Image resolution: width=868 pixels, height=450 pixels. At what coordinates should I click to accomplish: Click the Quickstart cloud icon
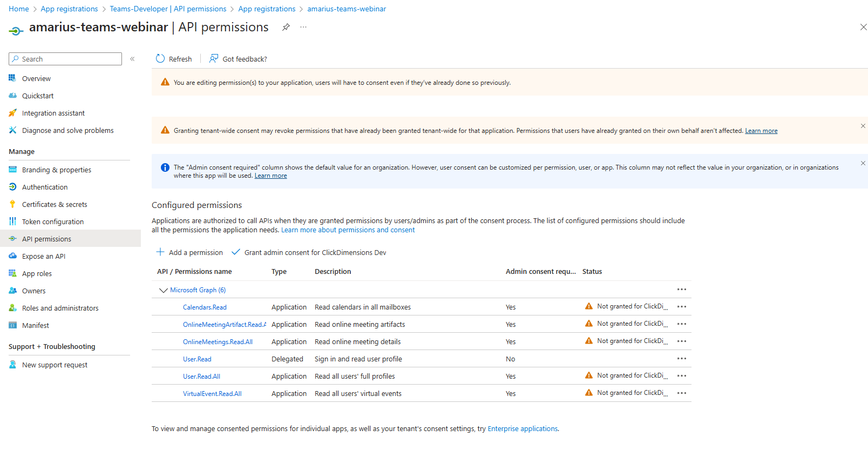pyautogui.click(x=12, y=95)
